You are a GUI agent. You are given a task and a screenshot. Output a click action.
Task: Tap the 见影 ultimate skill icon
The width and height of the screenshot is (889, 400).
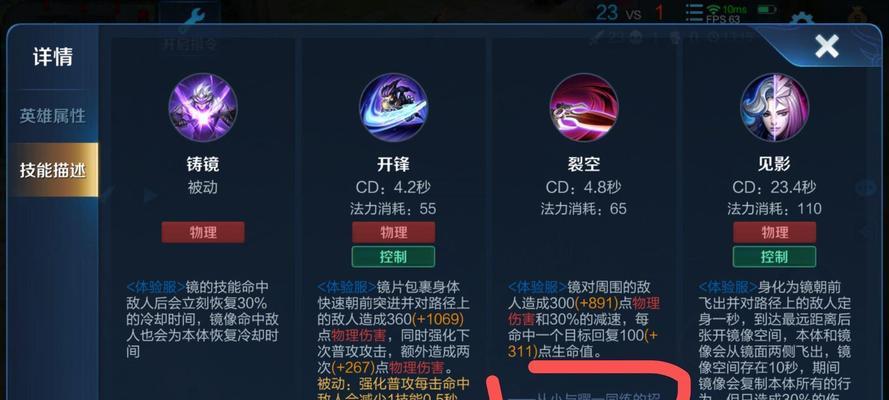pyautogui.click(x=774, y=108)
